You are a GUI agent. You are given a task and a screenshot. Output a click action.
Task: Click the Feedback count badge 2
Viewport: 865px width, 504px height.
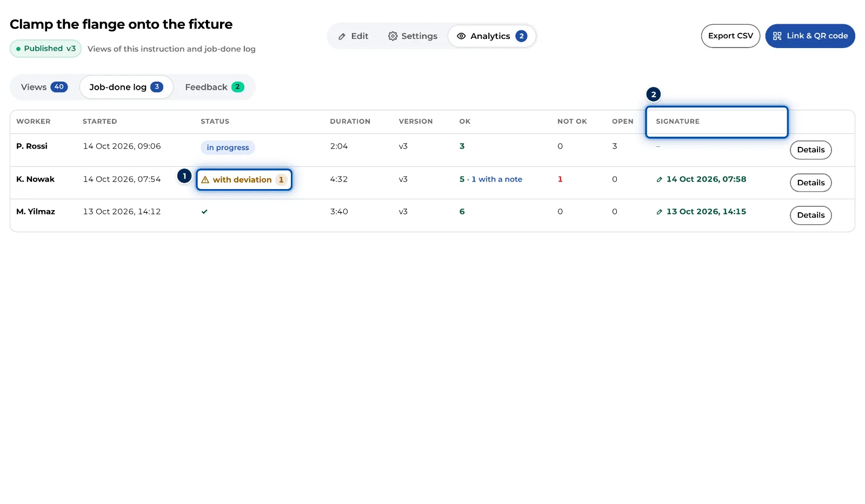[238, 87]
